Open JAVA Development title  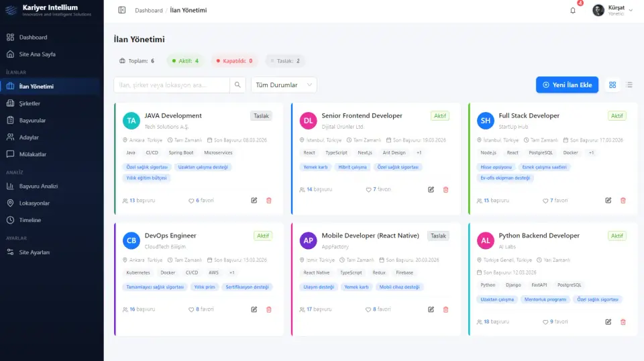[173, 116]
